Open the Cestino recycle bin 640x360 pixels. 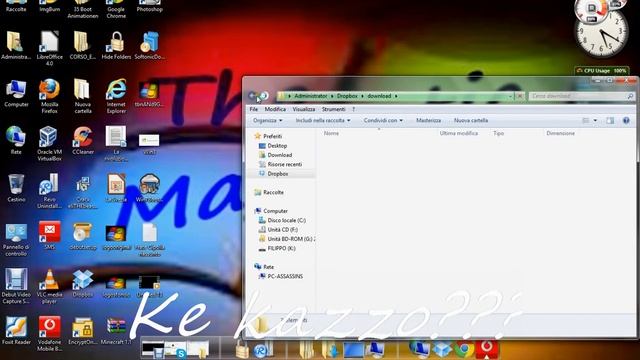click(x=16, y=188)
